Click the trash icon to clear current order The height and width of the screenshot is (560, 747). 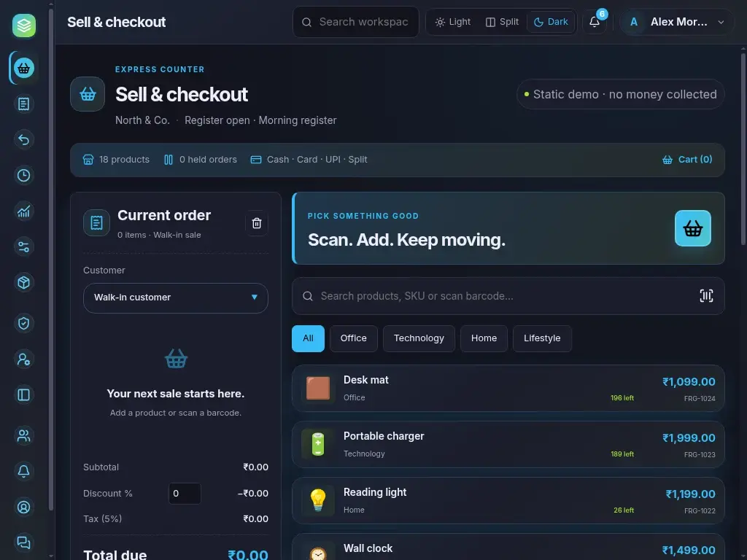(256, 223)
